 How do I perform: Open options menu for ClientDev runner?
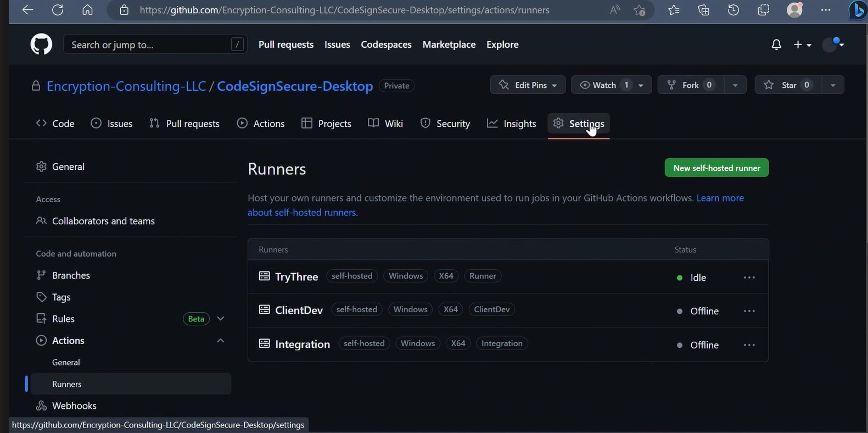749,311
